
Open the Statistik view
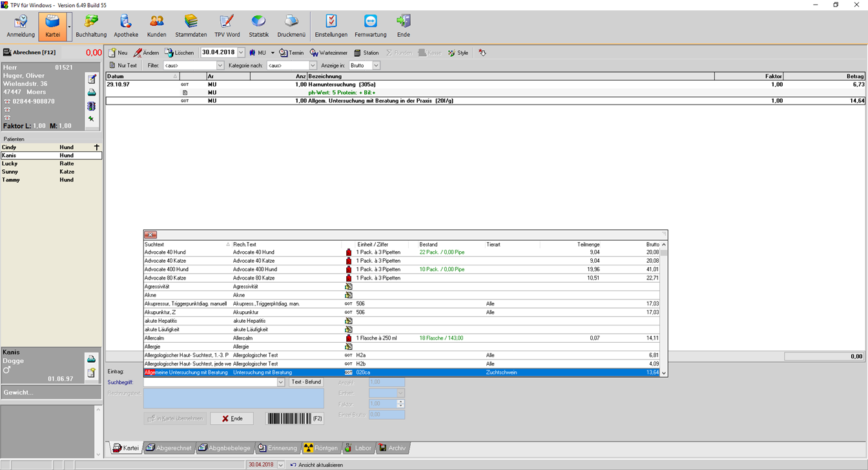258,26
